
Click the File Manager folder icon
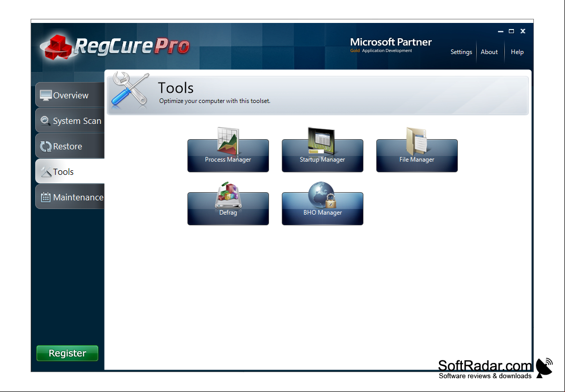click(416, 141)
